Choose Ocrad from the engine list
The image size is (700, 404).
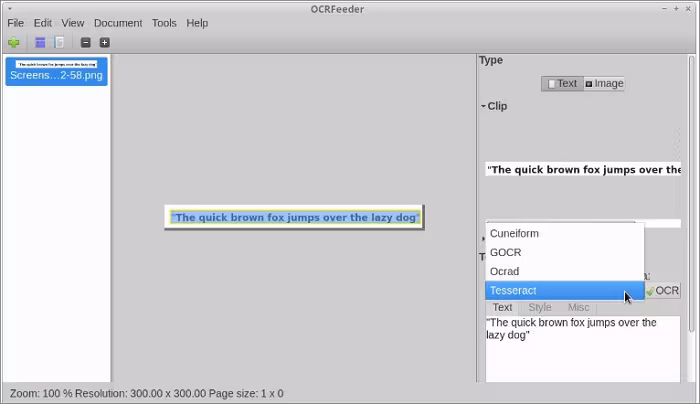[565, 271]
